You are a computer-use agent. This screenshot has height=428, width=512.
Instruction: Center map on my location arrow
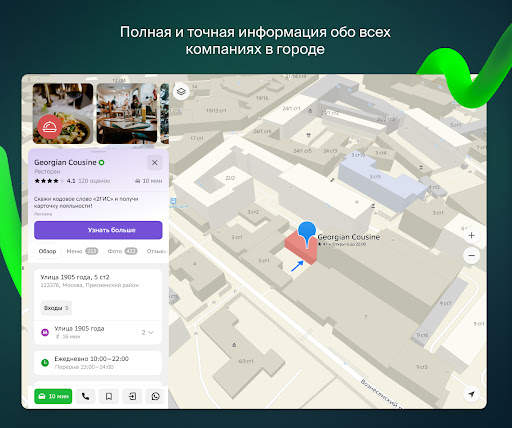pos(471,394)
